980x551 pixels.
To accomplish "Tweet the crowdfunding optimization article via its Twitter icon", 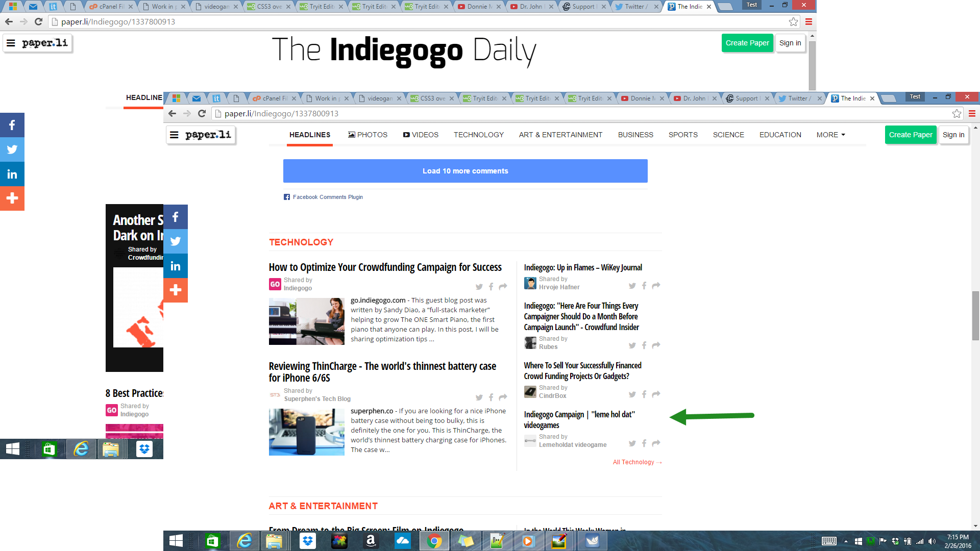I will pyautogui.click(x=479, y=286).
